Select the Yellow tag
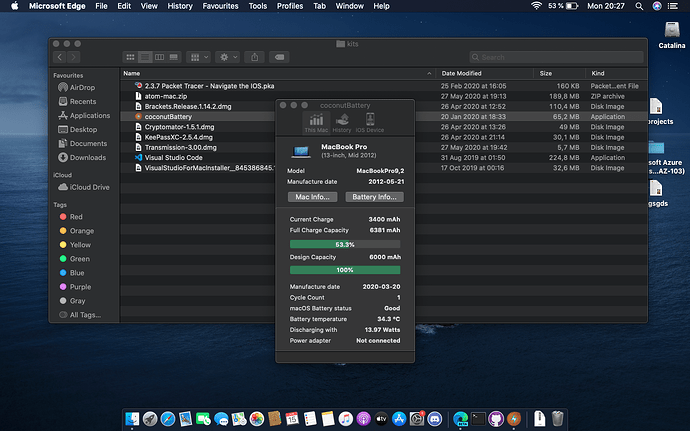 pyautogui.click(x=80, y=245)
